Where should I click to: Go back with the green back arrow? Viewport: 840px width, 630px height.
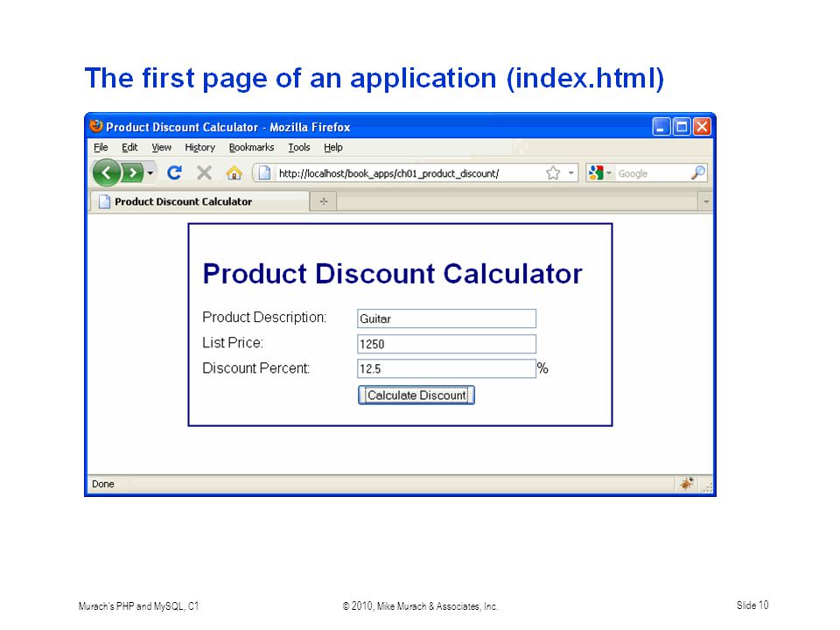pyautogui.click(x=107, y=173)
